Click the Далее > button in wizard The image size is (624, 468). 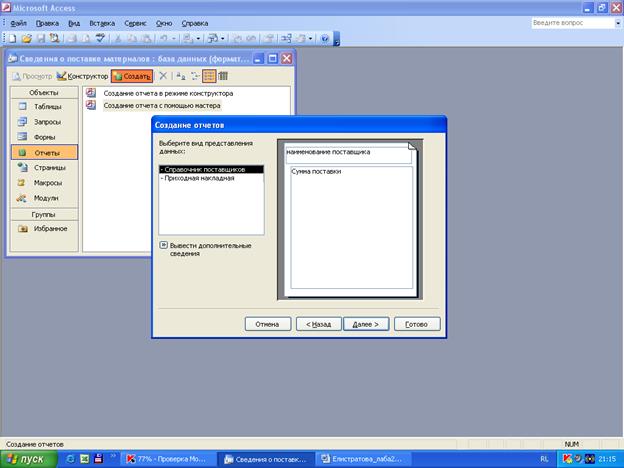(x=366, y=324)
